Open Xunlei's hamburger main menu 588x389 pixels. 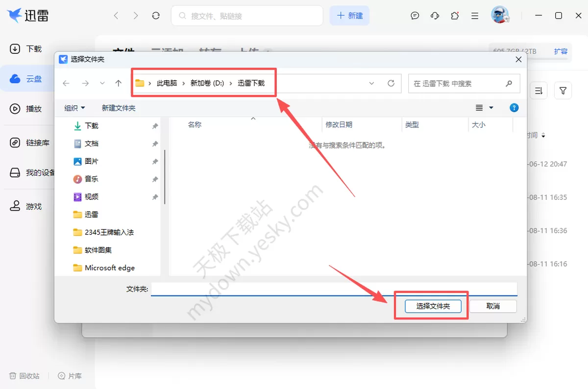(x=475, y=16)
